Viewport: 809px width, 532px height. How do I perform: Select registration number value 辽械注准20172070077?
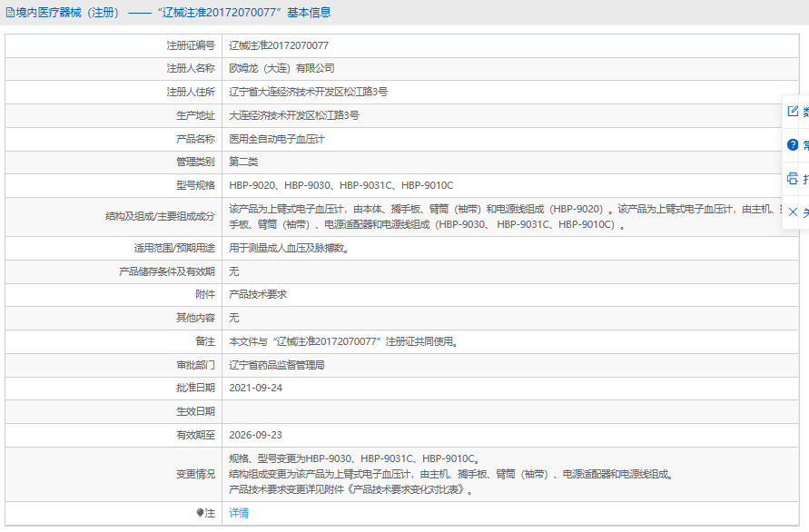coord(279,45)
